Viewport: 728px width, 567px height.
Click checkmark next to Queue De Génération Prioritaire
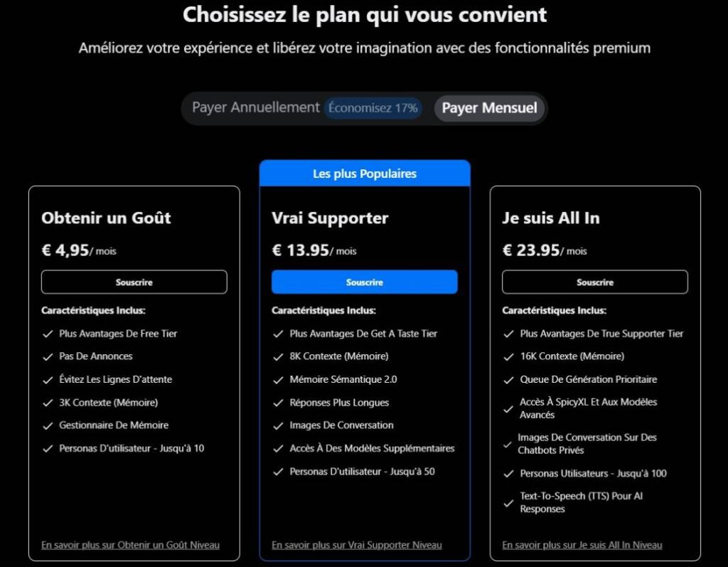click(x=509, y=380)
